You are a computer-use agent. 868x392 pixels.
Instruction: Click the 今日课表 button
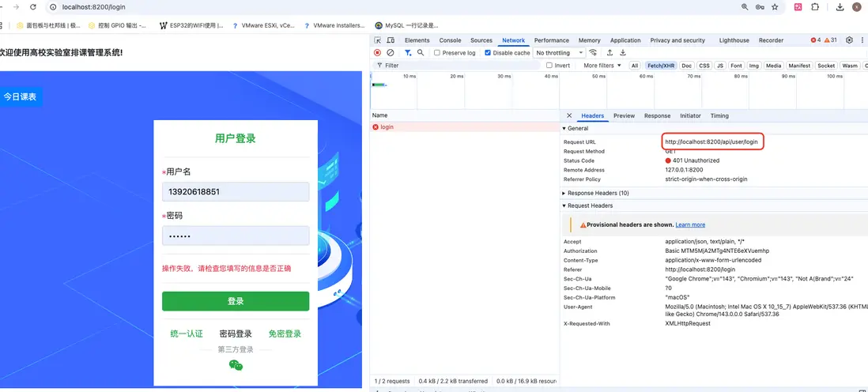[20, 96]
